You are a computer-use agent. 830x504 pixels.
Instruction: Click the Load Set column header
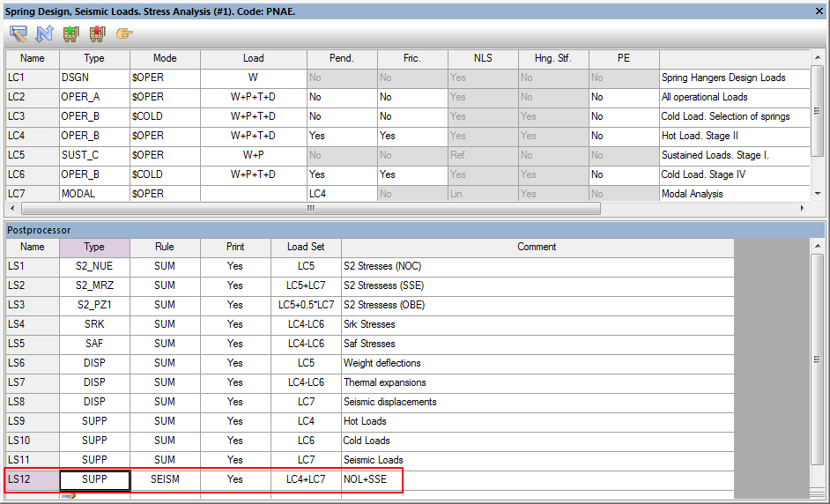[x=306, y=247]
